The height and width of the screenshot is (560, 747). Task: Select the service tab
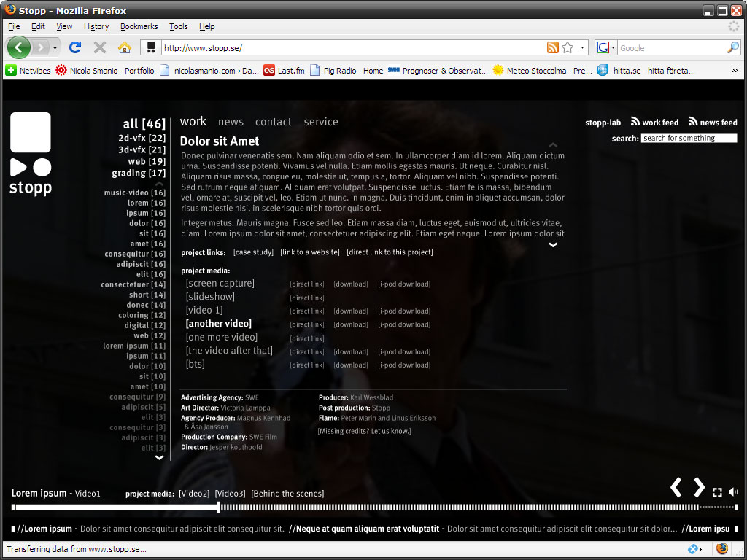click(321, 122)
